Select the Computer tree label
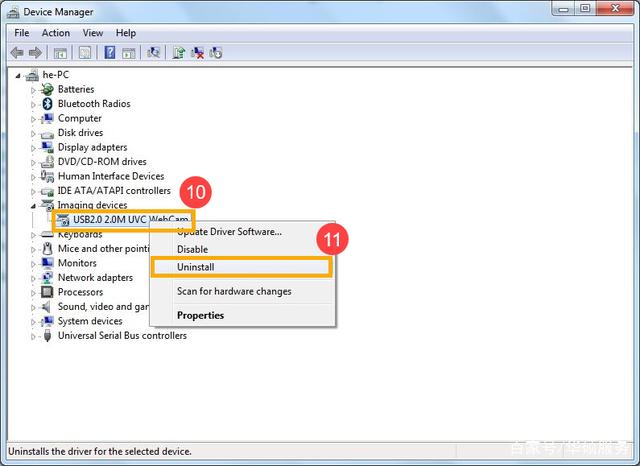This screenshot has height=466, width=640. 80,118
